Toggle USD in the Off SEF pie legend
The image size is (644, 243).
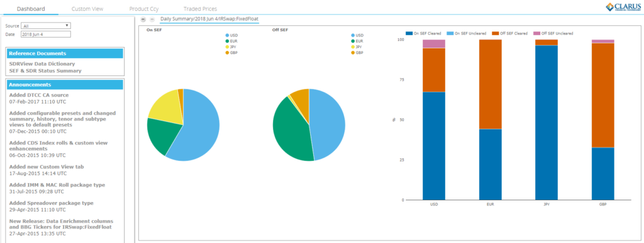[357, 36]
